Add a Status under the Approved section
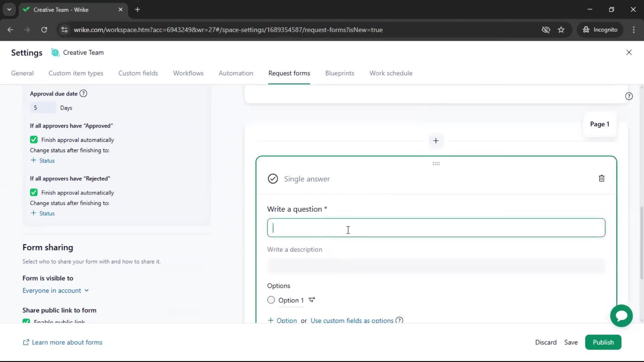The width and height of the screenshot is (644, 362). [43, 161]
